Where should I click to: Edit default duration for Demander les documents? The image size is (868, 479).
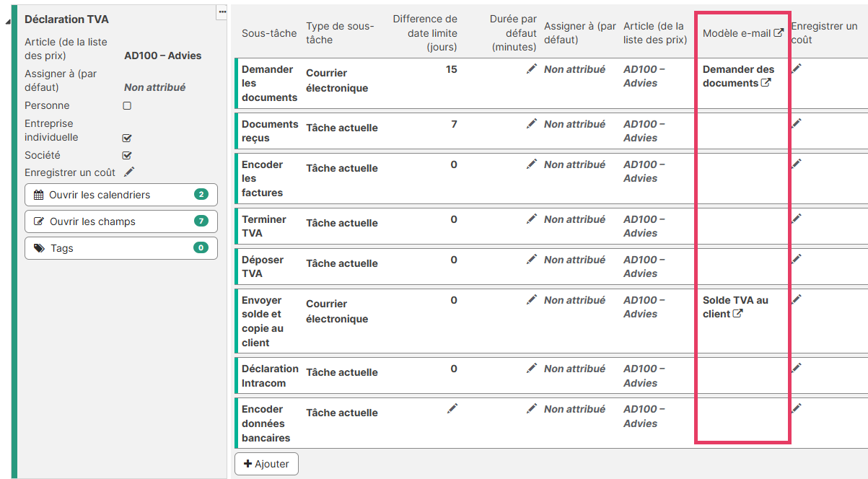532,69
